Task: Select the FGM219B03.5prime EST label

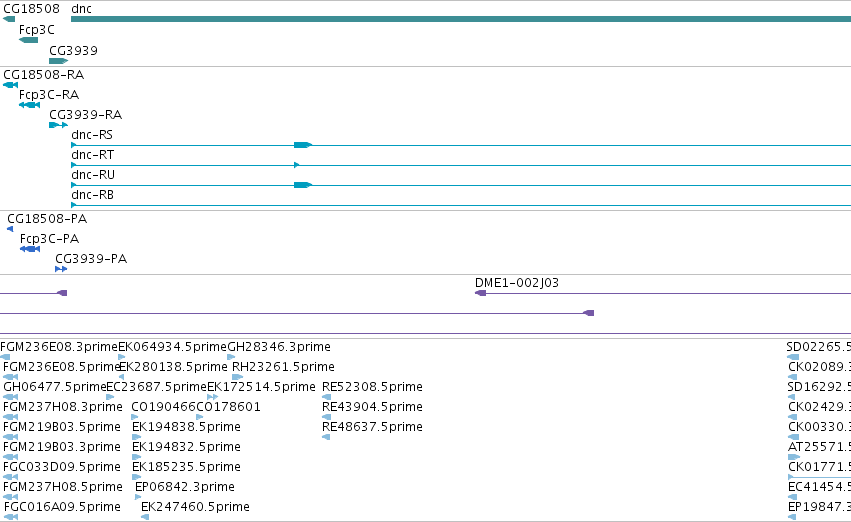Action: (x=62, y=427)
